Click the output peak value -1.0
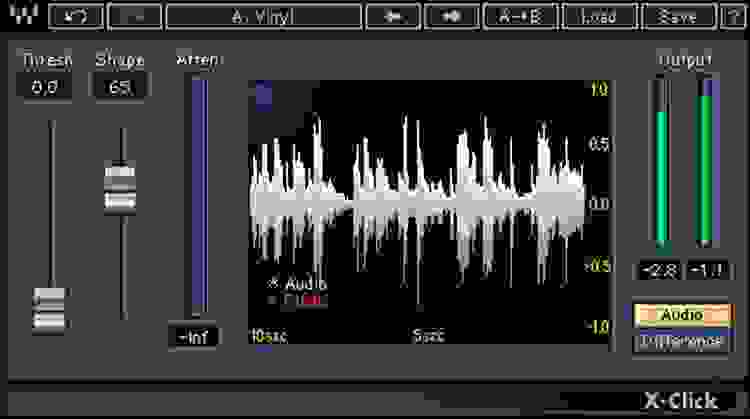This screenshot has width=750, height=419. [x=708, y=271]
